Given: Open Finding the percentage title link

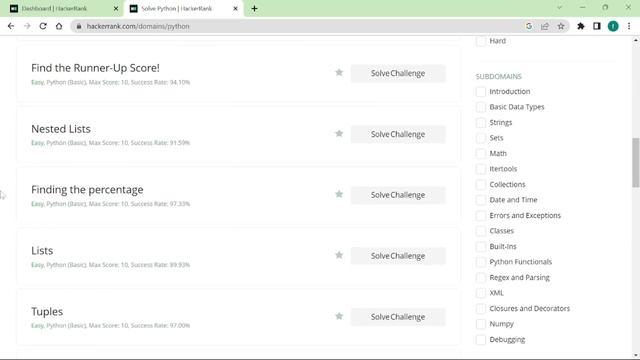Looking at the screenshot, I should coord(87,190).
